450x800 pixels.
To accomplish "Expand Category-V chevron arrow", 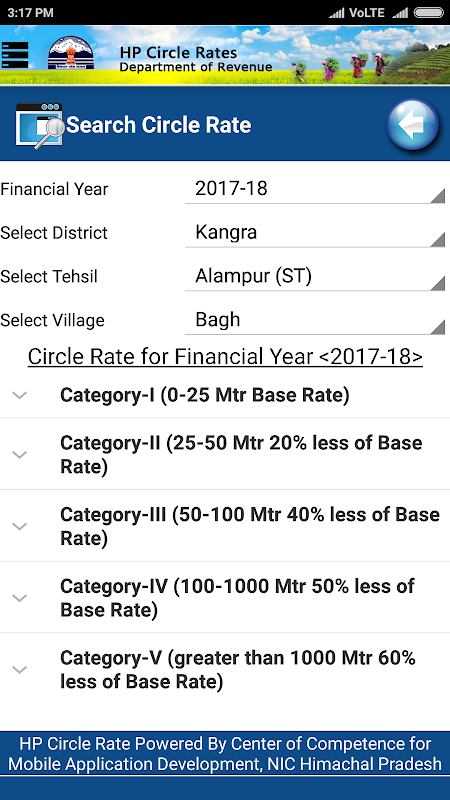I will click(x=19, y=670).
